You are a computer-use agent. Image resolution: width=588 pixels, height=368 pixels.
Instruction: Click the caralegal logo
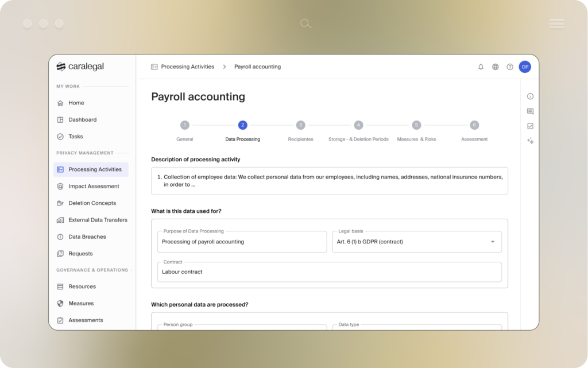[x=80, y=66]
